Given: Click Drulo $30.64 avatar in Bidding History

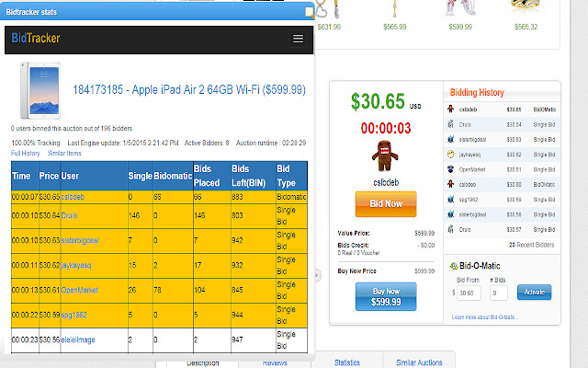Looking at the screenshot, I should point(451,124).
